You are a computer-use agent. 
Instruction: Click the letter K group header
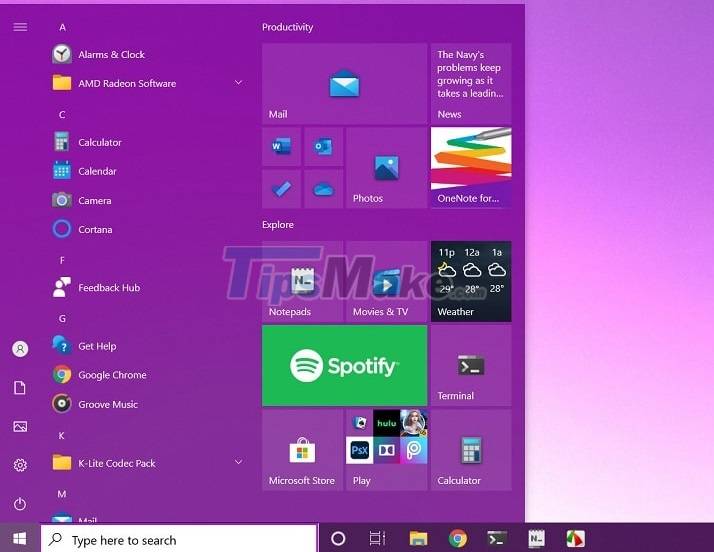(x=61, y=436)
